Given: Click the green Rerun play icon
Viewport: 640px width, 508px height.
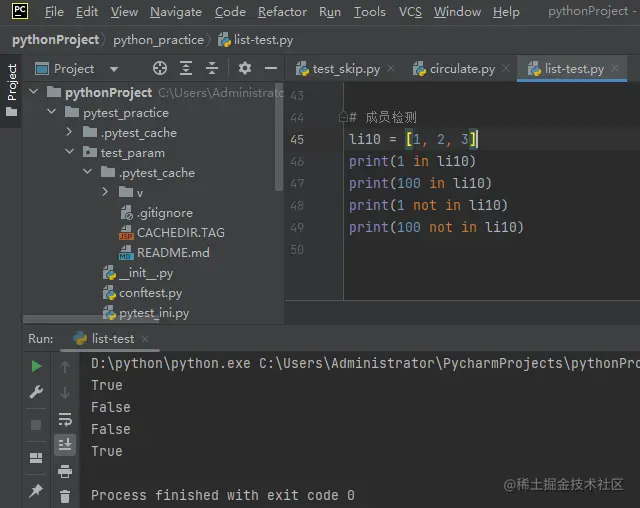Looking at the screenshot, I should tap(36, 366).
